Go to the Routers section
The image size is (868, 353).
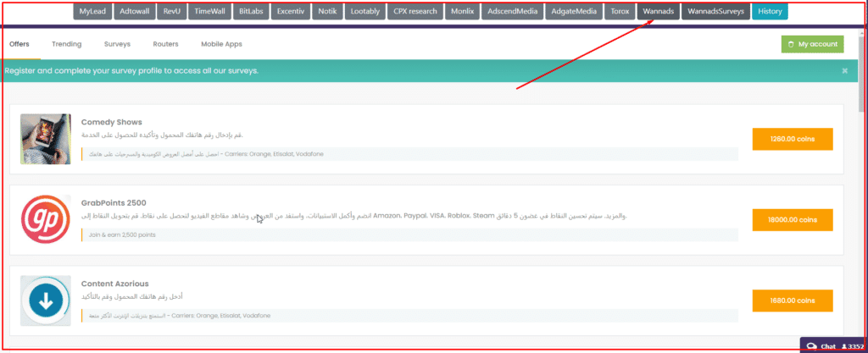[x=165, y=44]
